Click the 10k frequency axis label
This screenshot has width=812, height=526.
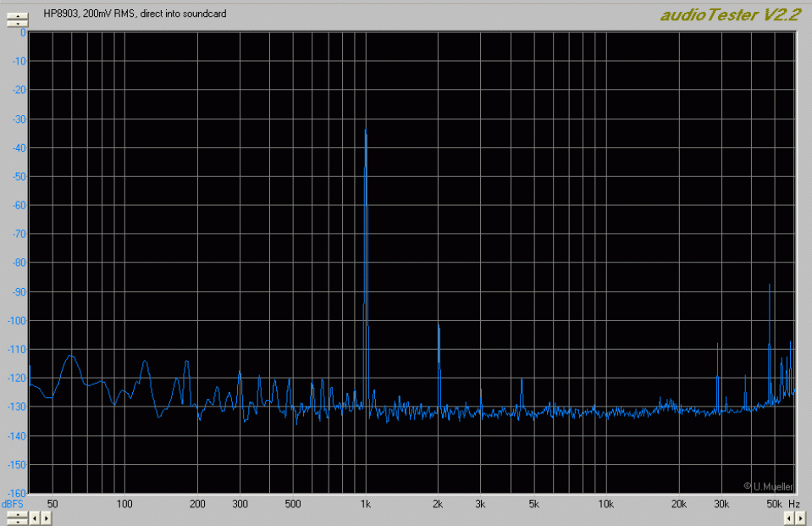(x=605, y=504)
